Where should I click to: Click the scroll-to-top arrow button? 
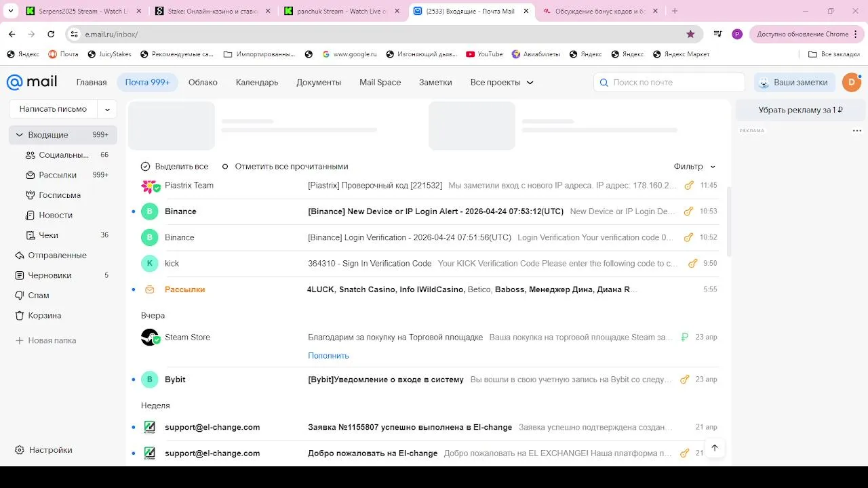click(714, 448)
